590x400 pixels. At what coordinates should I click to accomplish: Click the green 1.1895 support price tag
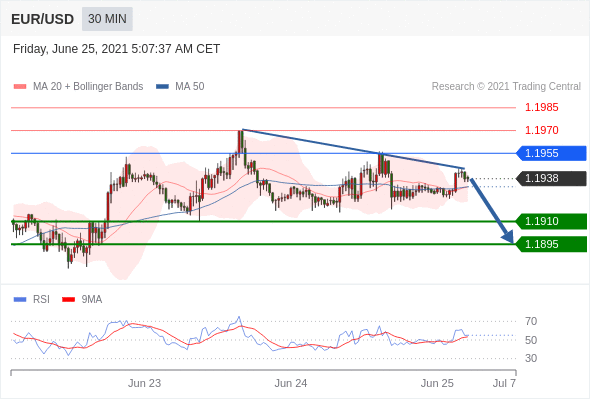tap(551, 244)
